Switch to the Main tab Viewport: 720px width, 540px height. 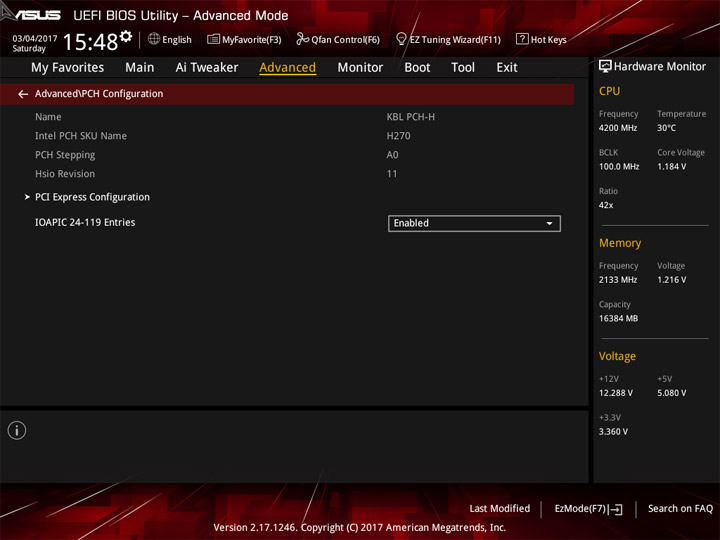pyautogui.click(x=140, y=68)
